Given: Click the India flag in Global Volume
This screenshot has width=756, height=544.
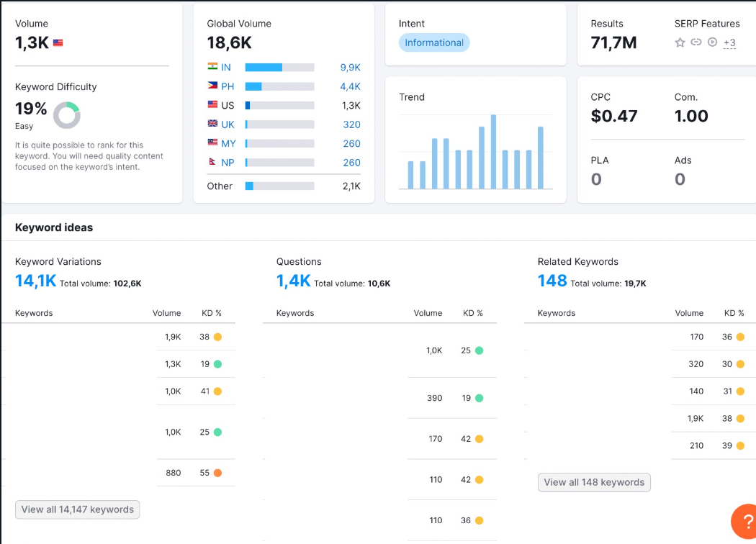Looking at the screenshot, I should [x=212, y=66].
